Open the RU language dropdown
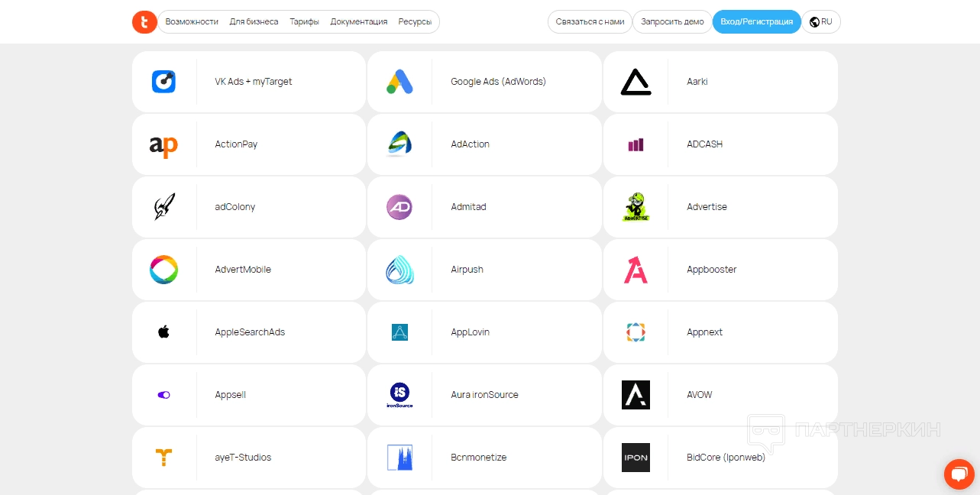This screenshot has width=980, height=495. click(x=821, y=22)
